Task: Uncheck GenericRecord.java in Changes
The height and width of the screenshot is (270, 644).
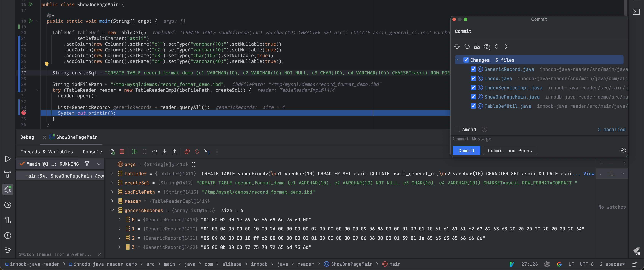Action: pos(473,69)
